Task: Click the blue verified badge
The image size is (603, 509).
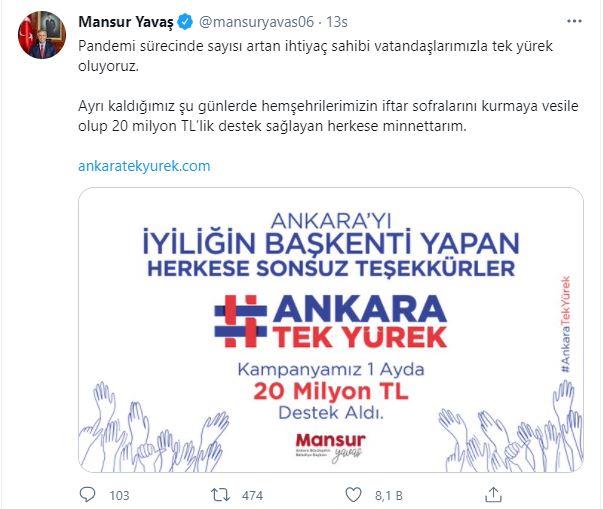Action: pos(185,22)
